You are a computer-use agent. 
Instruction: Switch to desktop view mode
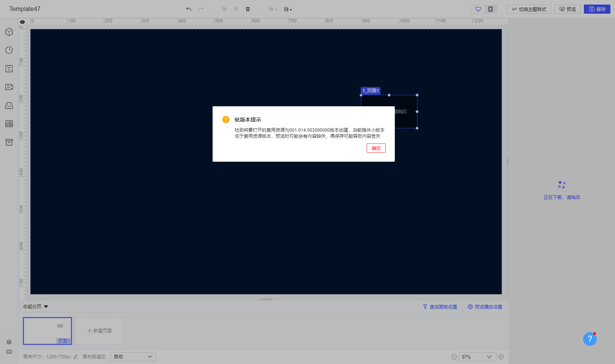(478, 9)
